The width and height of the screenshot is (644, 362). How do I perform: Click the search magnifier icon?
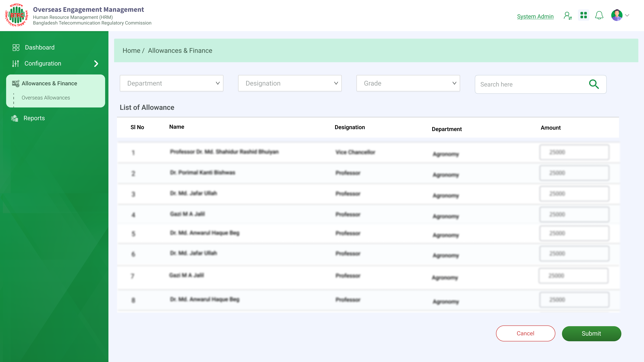pos(594,84)
